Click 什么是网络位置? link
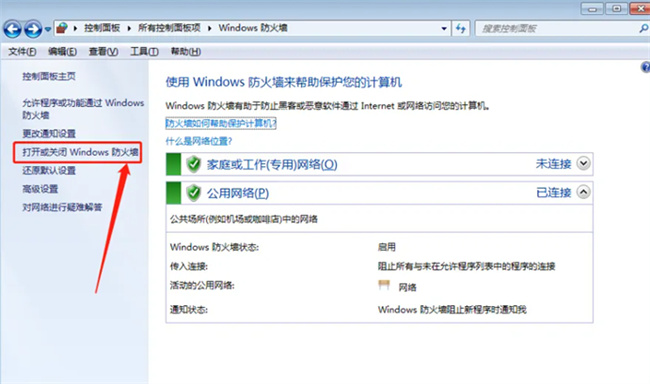The width and height of the screenshot is (650, 384). click(x=199, y=141)
